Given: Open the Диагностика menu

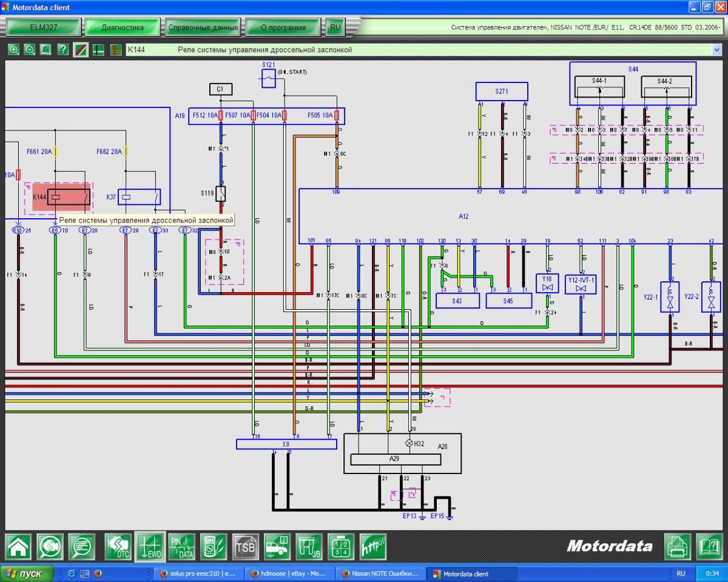Looking at the screenshot, I should pos(123,27).
